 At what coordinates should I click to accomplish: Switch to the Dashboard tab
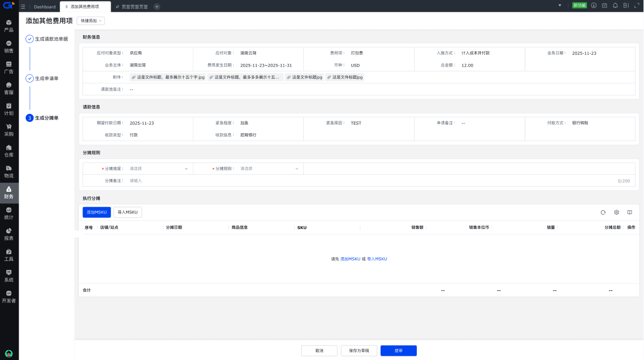click(45, 7)
